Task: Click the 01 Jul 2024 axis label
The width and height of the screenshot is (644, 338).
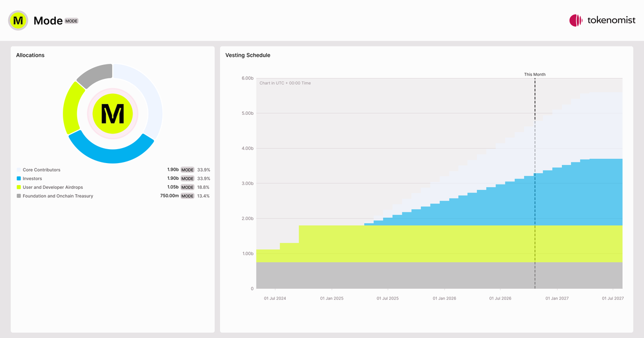Action: [275, 298]
